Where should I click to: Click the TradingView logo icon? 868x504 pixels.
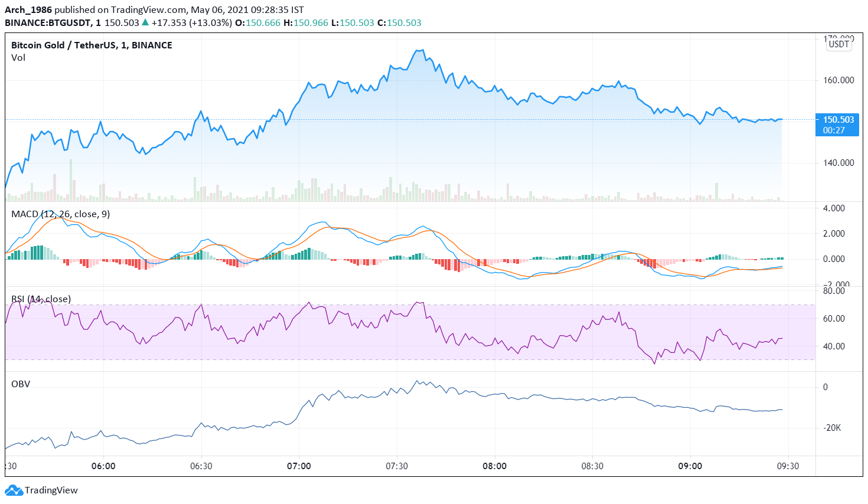[x=14, y=490]
